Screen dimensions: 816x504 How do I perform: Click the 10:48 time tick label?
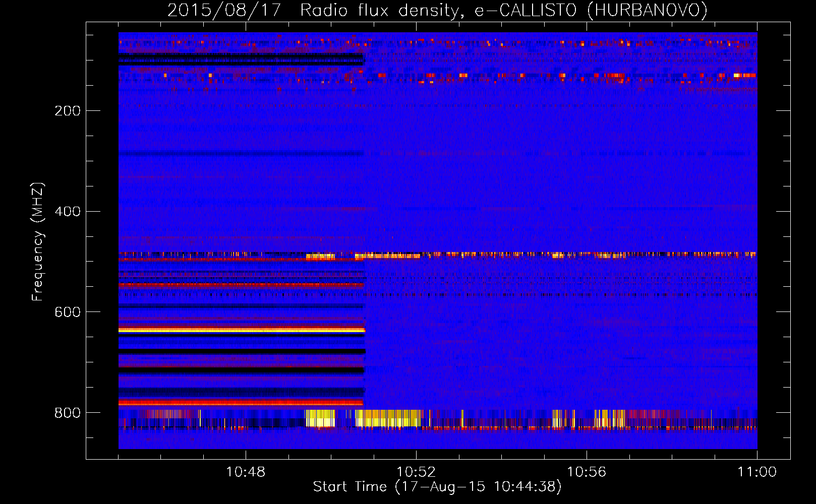[x=246, y=472]
